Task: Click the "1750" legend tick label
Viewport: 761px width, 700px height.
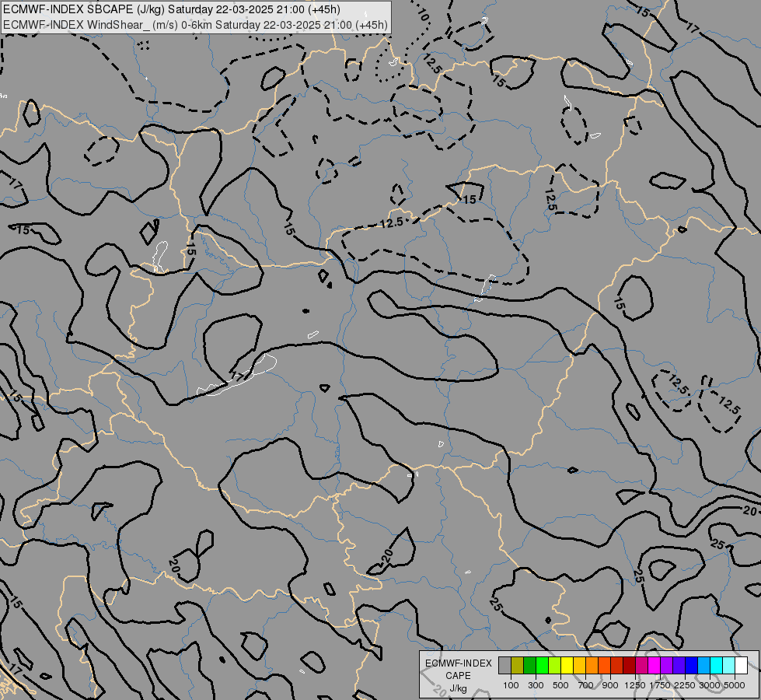Action: pyautogui.click(x=660, y=685)
